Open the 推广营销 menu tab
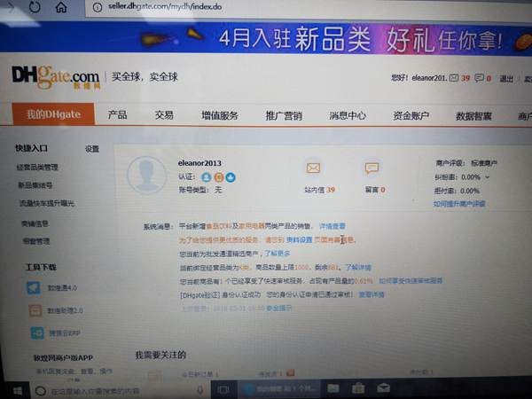 [284, 115]
